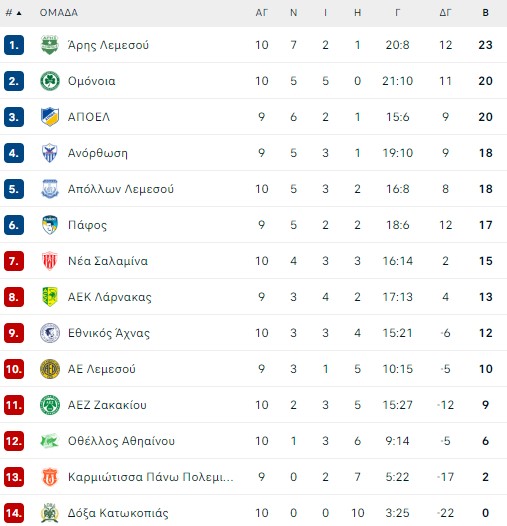
Task: Click the Ανόρθωση club crest
Action: click(x=50, y=153)
